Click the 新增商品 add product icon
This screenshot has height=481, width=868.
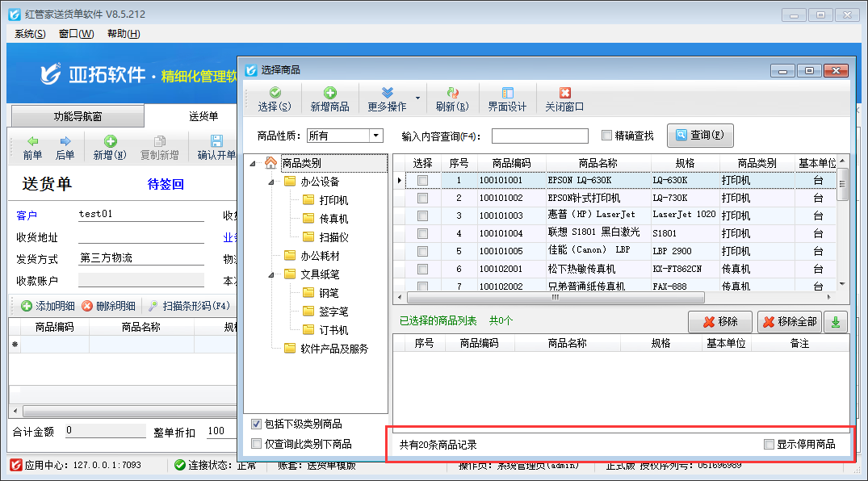(329, 93)
